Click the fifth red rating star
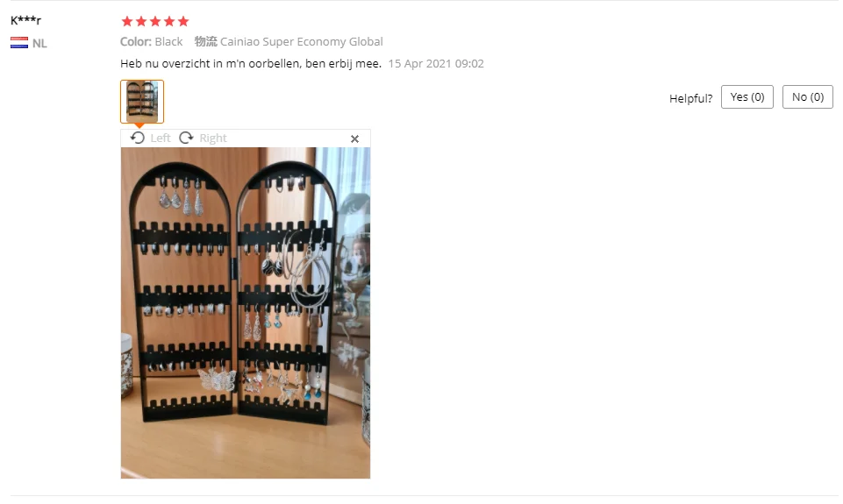 (183, 22)
